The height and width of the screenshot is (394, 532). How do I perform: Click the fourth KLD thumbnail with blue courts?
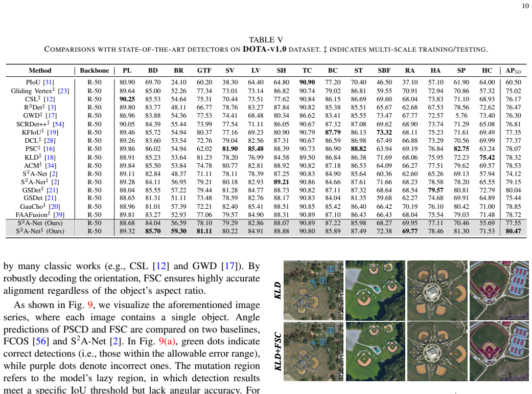tap(499, 291)
